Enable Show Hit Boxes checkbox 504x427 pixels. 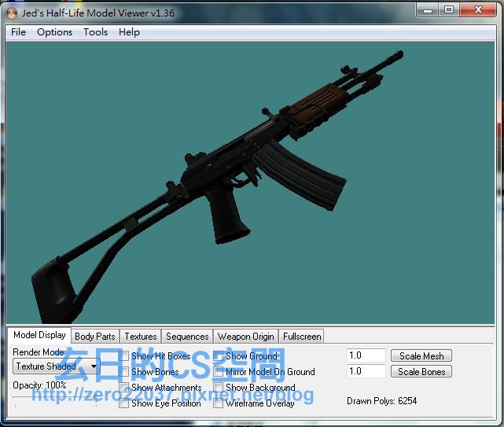pyautogui.click(x=123, y=356)
